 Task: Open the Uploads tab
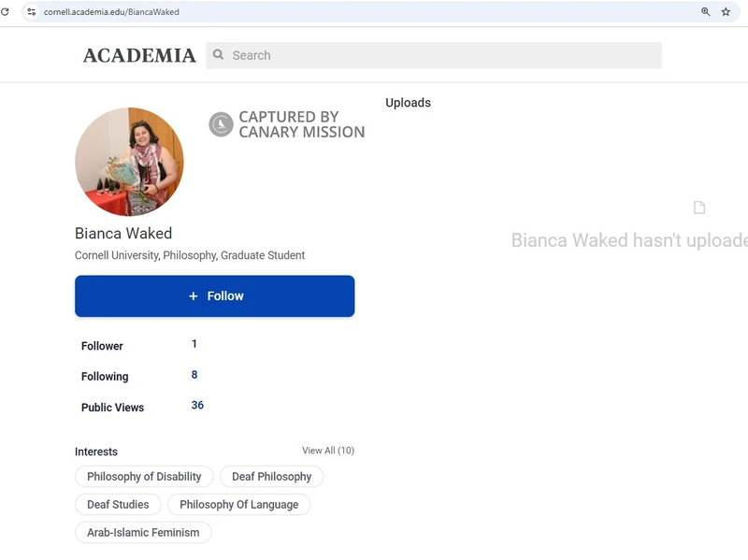pyautogui.click(x=408, y=103)
